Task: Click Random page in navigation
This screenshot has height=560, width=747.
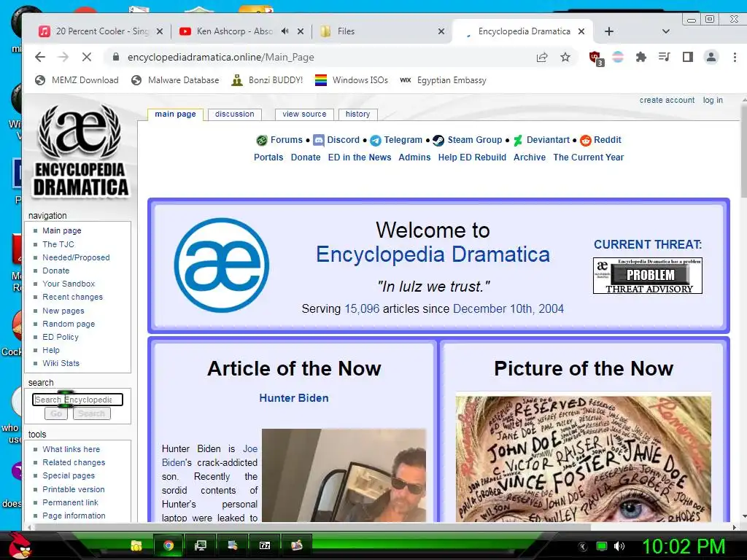Action: tap(69, 324)
